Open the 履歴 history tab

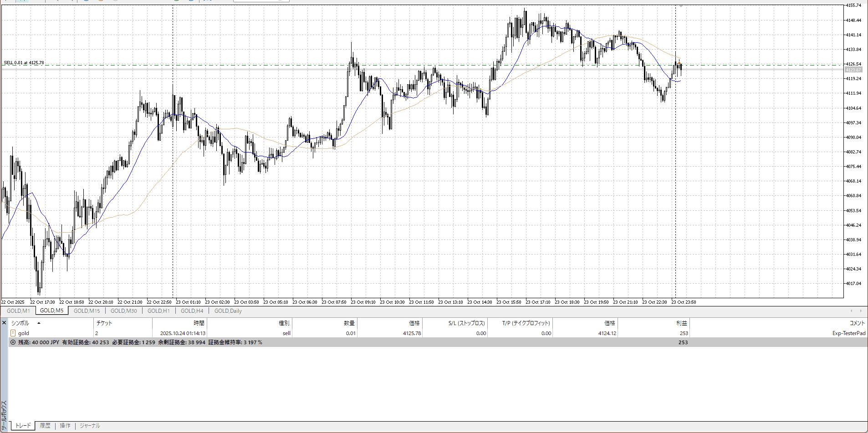pos(45,426)
